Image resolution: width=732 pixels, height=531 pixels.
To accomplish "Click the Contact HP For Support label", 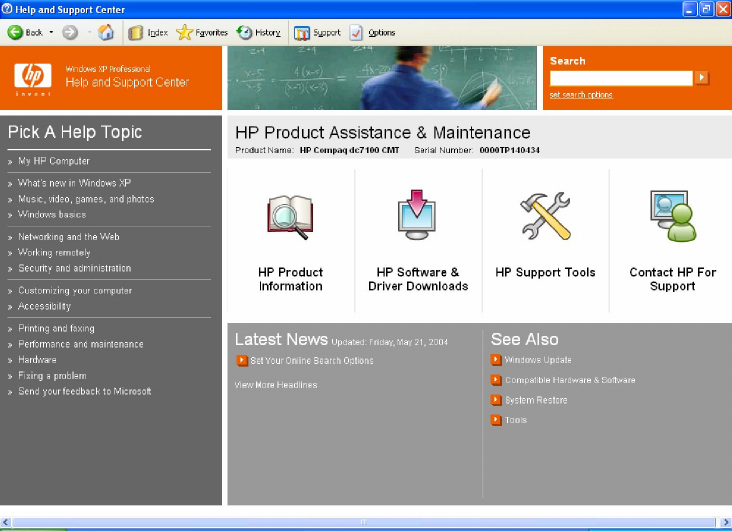I will tap(673, 279).
